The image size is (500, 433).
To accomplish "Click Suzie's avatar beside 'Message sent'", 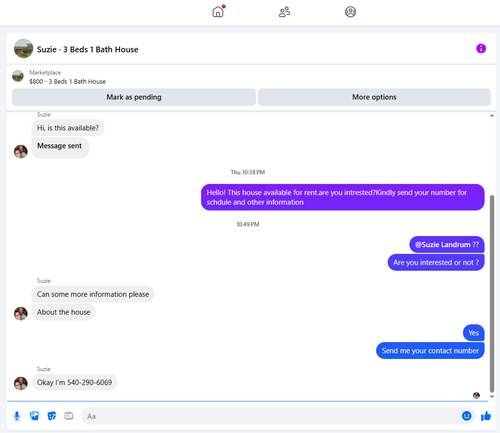I will [21, 151].
